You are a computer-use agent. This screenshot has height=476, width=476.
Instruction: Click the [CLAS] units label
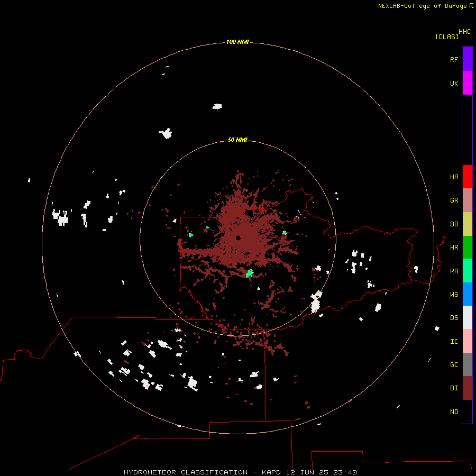tap(447, 36)
